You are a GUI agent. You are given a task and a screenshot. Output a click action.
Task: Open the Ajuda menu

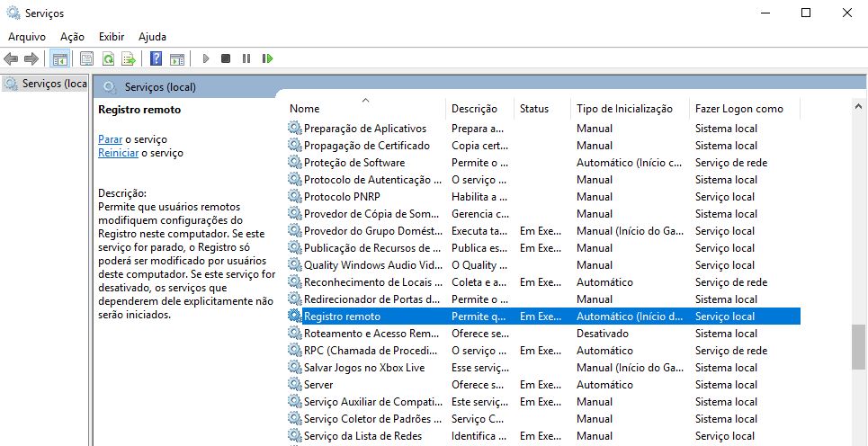pyautogui.click(x=152, y=37)
